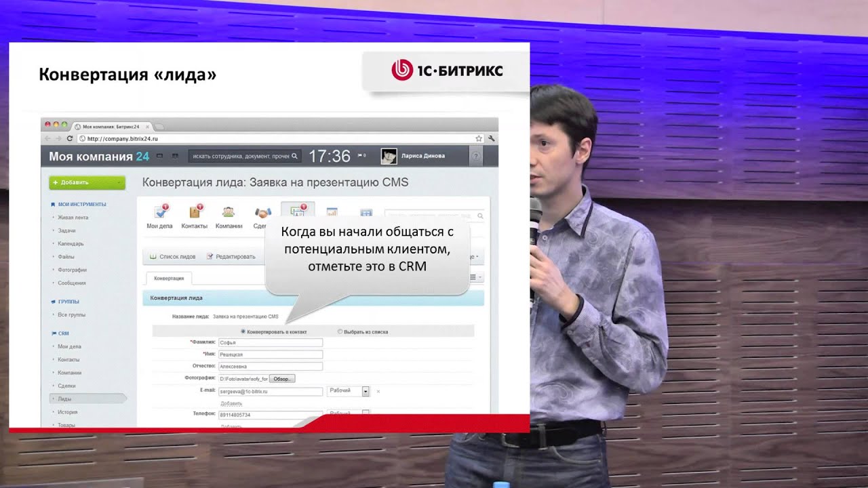Open Живая лента in sidebar
Screen dimensions: 868x488
coord(73,218)
